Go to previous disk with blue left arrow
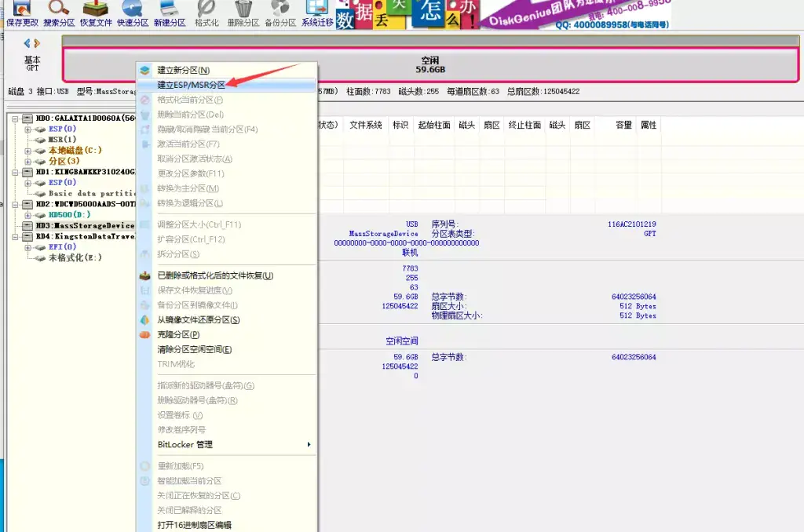The height and width of the screenshot is (532, 804). pos(27,44)
